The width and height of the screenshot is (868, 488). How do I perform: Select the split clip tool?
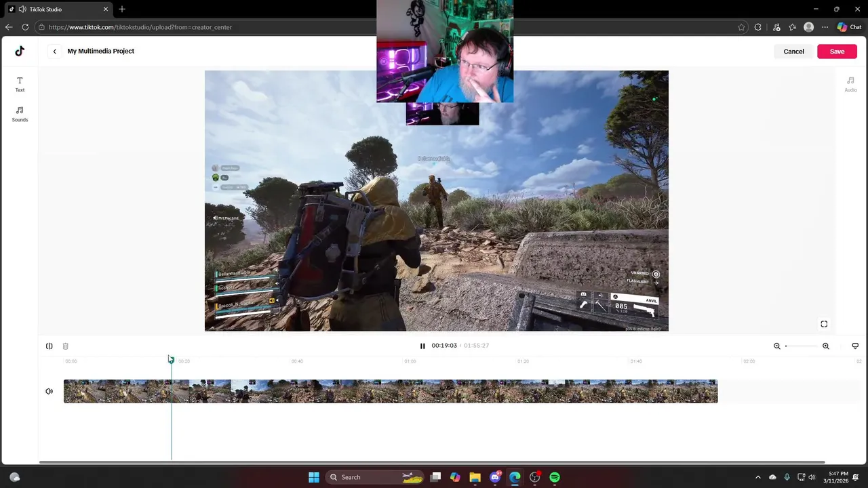pyautogui.click(x=50, y=346)
